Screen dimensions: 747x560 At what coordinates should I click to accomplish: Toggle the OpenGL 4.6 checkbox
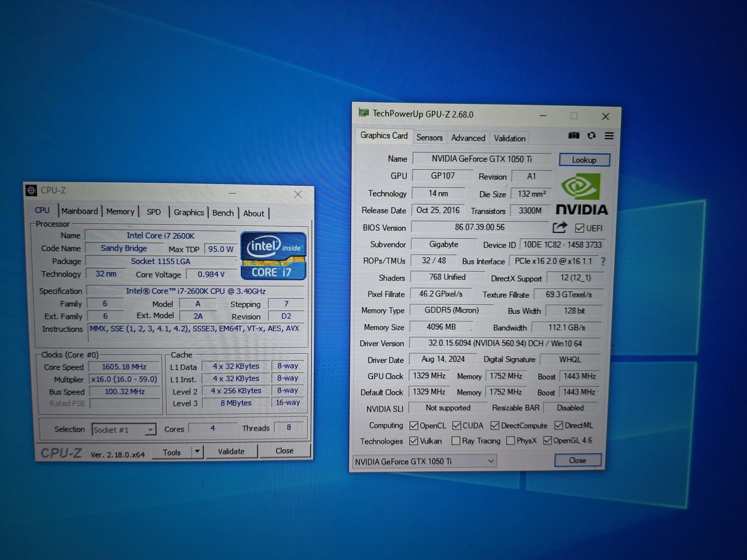tap(547, 441)
